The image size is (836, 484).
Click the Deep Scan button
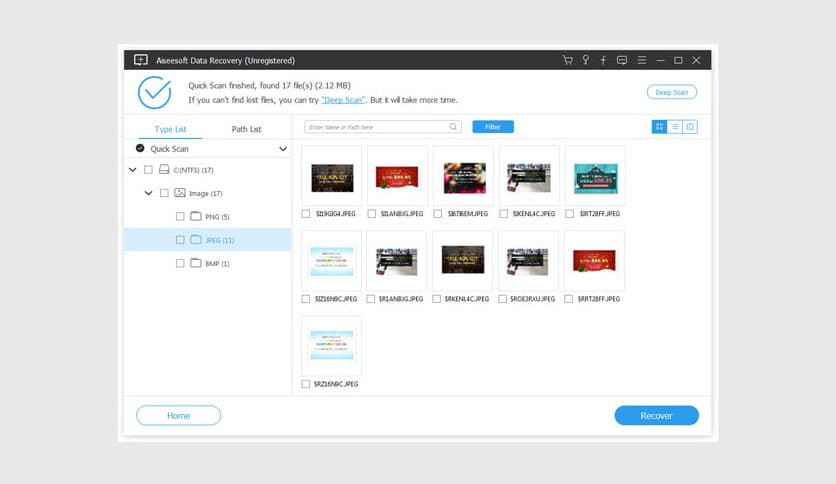[x=671, y=92]
